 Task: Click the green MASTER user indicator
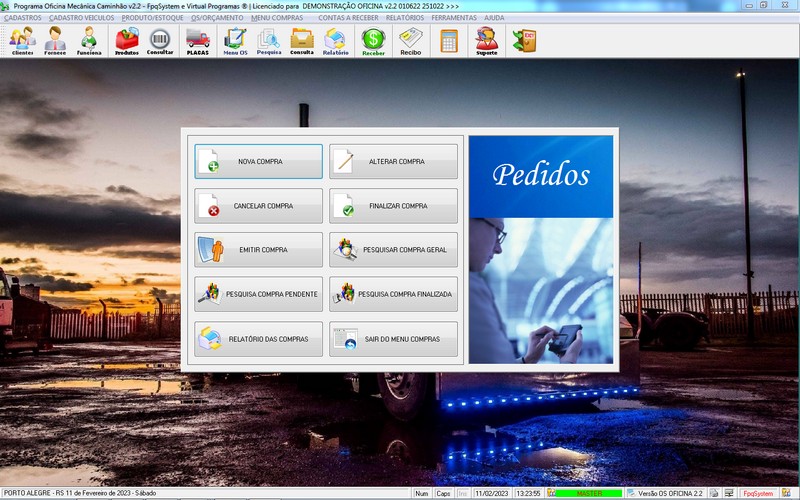(589, 493)
